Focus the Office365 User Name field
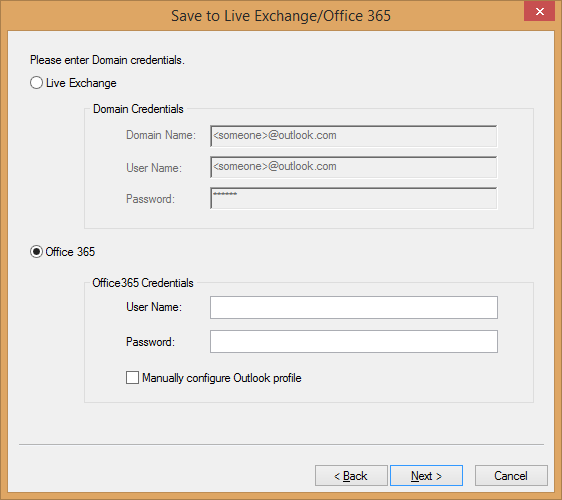 [x=354, y=308]
